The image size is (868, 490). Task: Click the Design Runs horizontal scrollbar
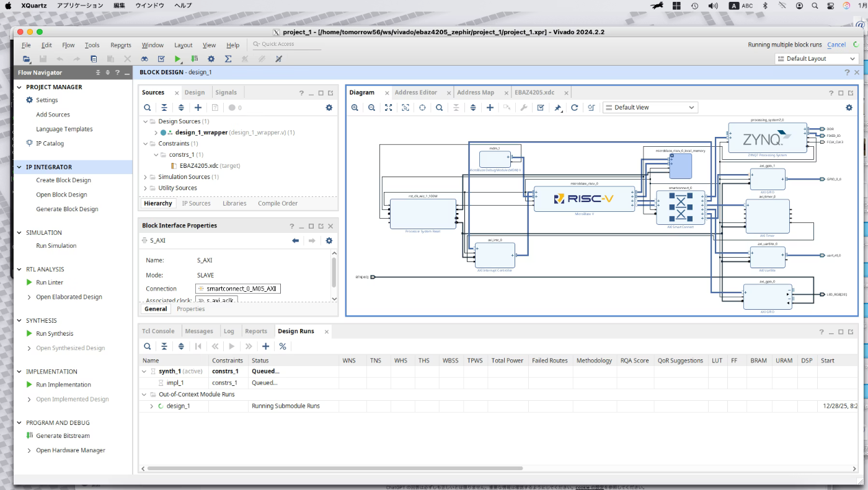335,468
